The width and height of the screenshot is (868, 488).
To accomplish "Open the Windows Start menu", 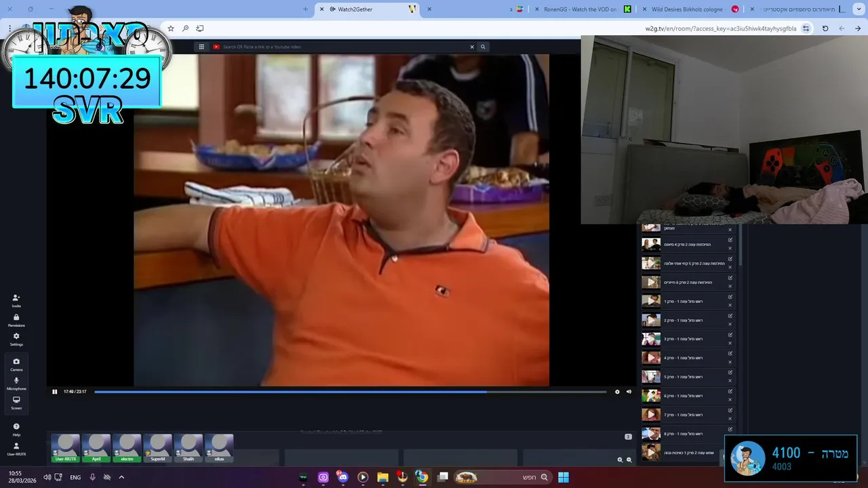I will pyautogui.click(x=564, y=477).
